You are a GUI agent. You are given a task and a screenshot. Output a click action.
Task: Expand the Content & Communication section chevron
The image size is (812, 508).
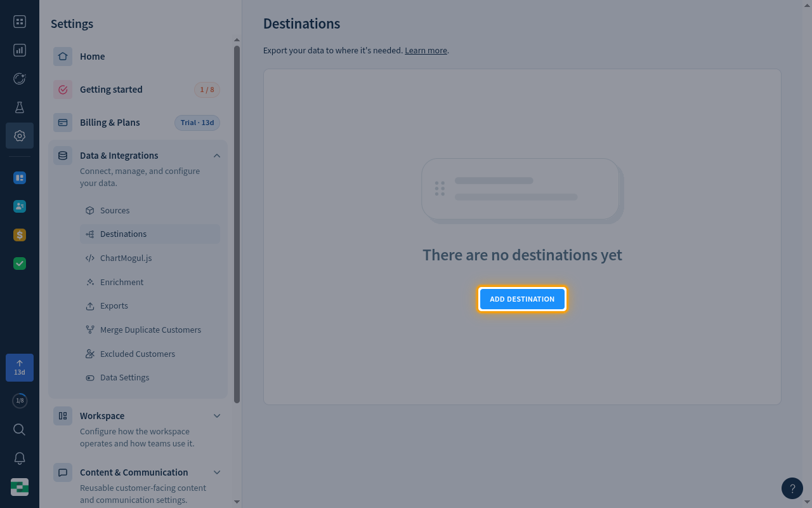217,472
